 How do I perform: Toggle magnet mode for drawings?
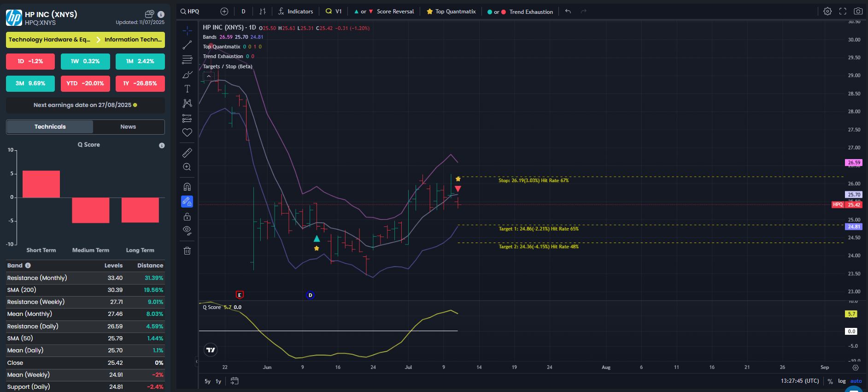coord(187,187)
